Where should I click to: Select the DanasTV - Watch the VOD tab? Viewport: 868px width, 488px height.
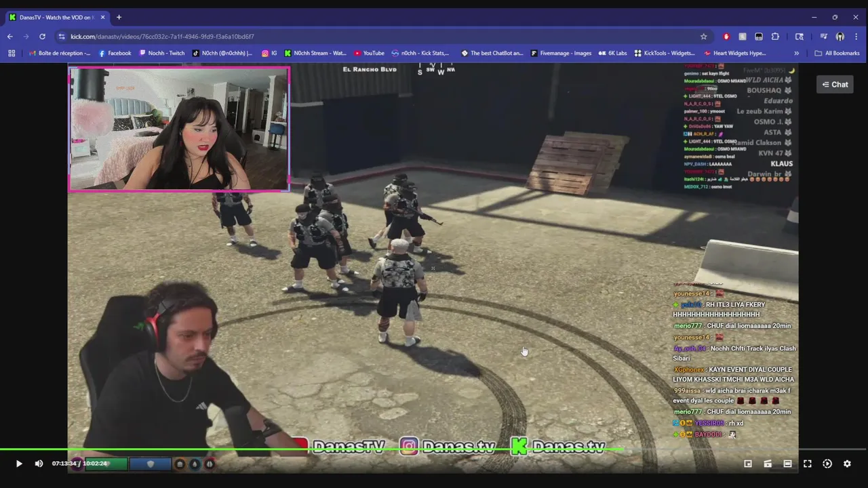57,17
